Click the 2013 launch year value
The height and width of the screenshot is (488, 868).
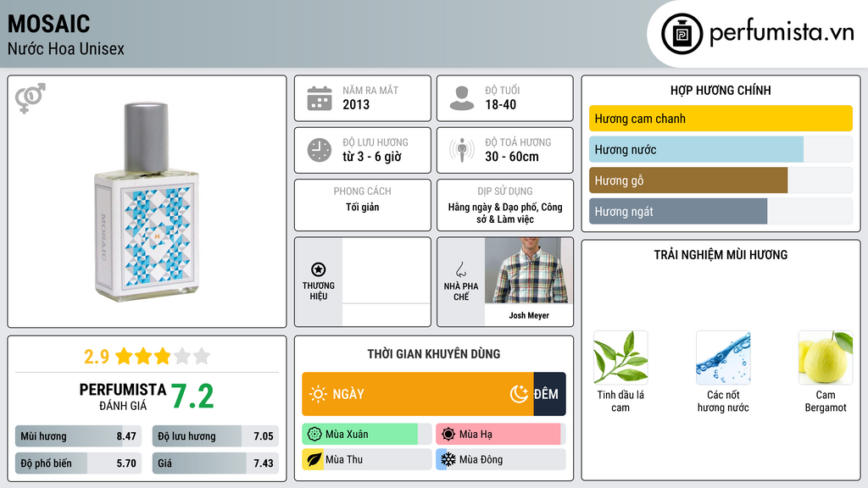pyautogui.click(x=356, y=104)
